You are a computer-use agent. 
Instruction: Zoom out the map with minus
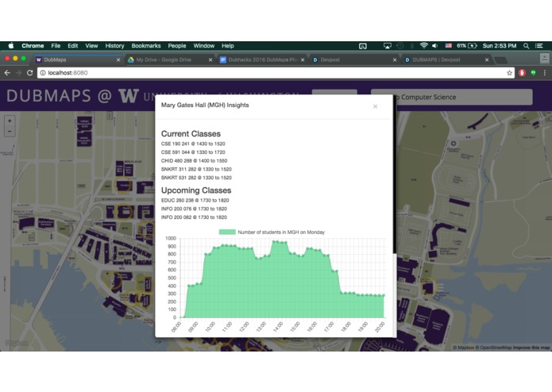(10, 132)
